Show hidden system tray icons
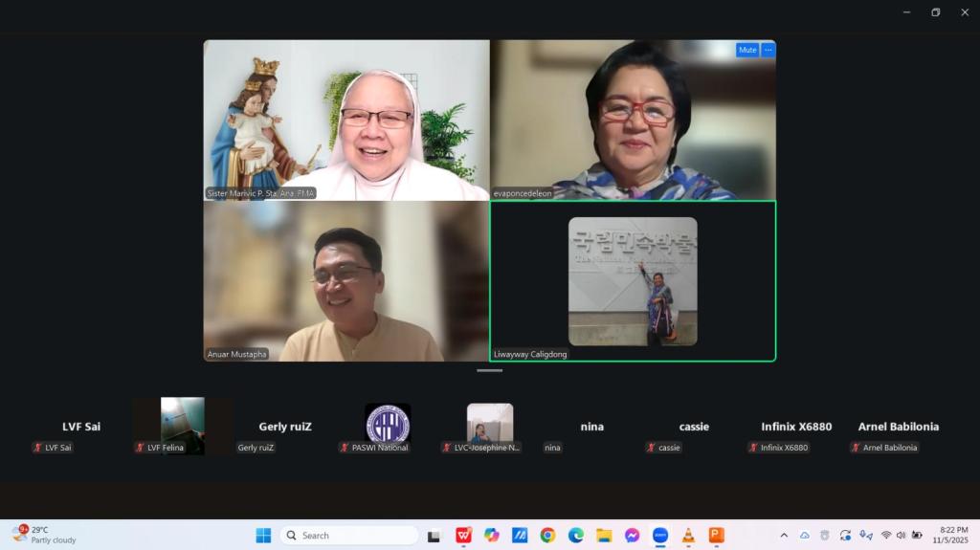 click(784, 536)
